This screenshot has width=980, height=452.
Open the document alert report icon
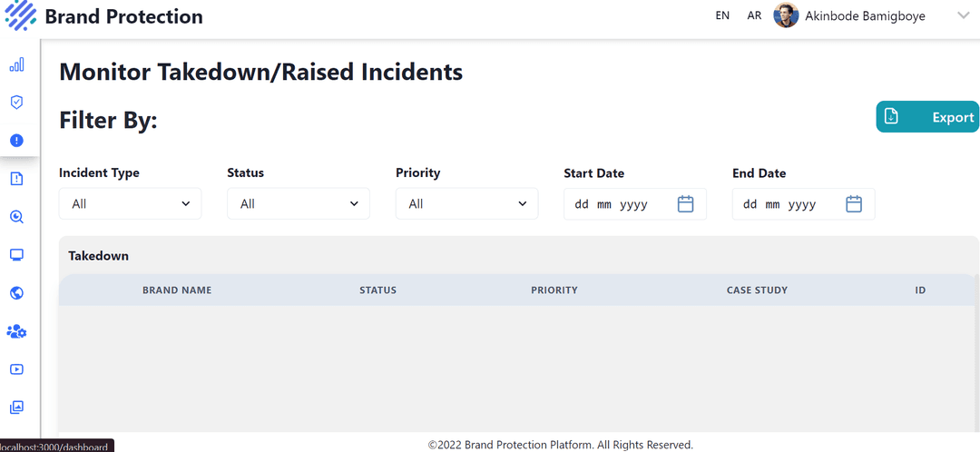pos(16,179)
